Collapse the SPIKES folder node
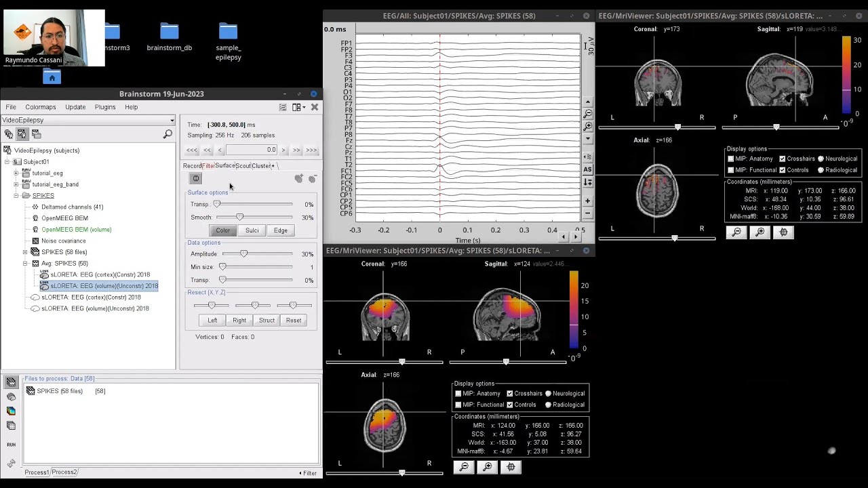Viewport: 868px width, 488px height. (x=16, y=195)
